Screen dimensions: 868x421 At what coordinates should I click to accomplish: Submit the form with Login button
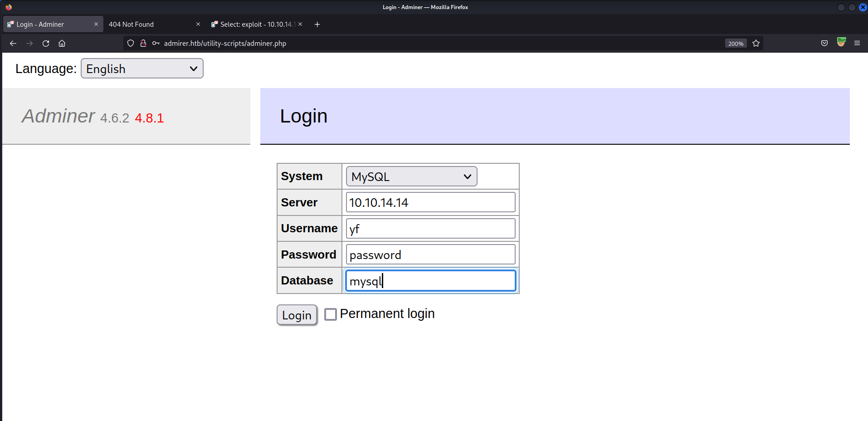[x=297, y=315]
